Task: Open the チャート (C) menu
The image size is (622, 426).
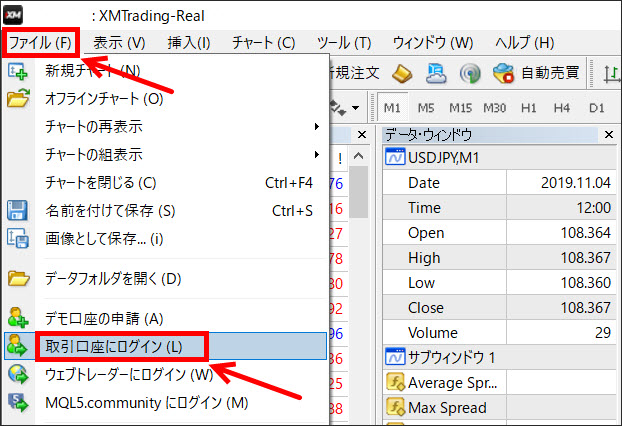Action: 264,42
